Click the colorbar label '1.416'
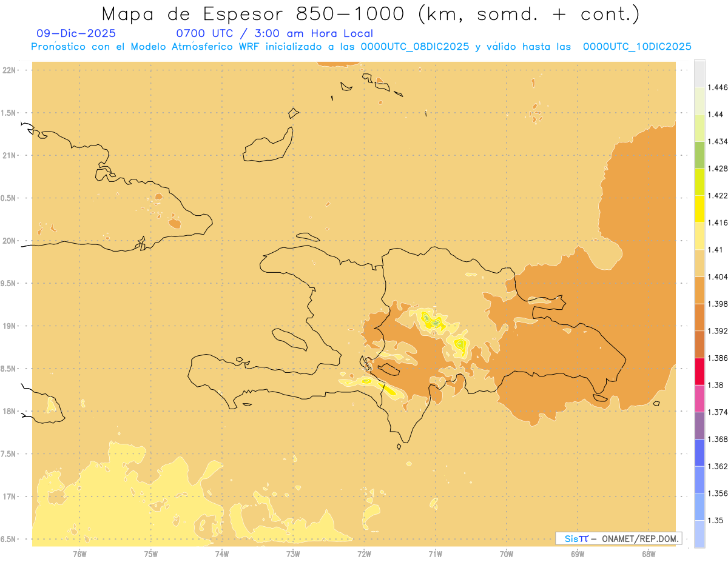This screenshot has height=562, width=728. click(718, 222)
